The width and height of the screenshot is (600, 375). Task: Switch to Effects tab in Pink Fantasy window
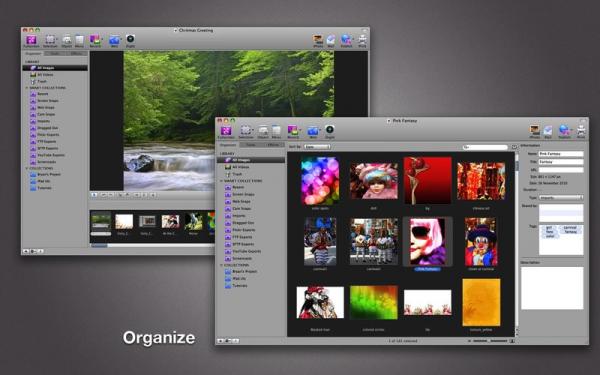click(x=273, y=145)
